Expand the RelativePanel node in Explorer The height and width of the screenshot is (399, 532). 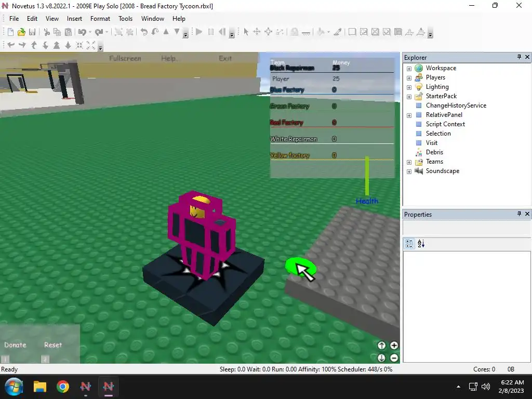pos(409,115)
